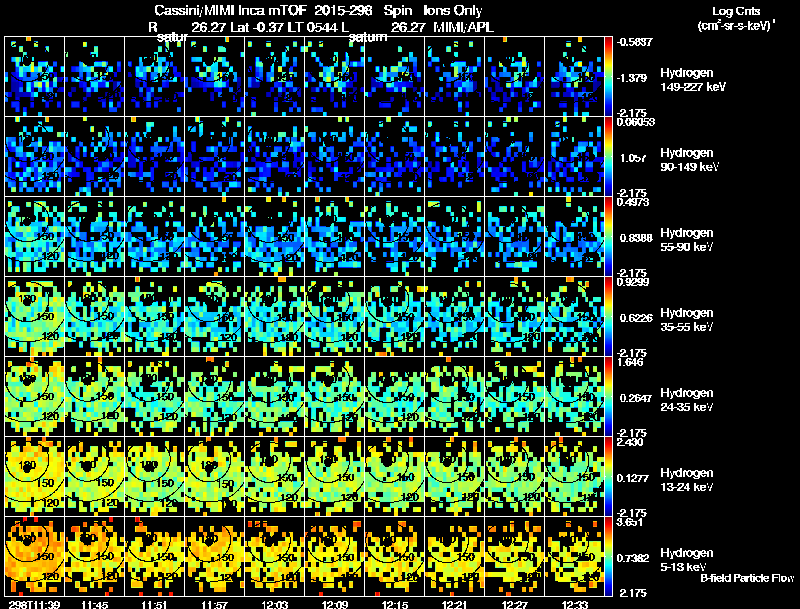
Task: Select the 55-90 keV image at 12:03
Action: 274,236
